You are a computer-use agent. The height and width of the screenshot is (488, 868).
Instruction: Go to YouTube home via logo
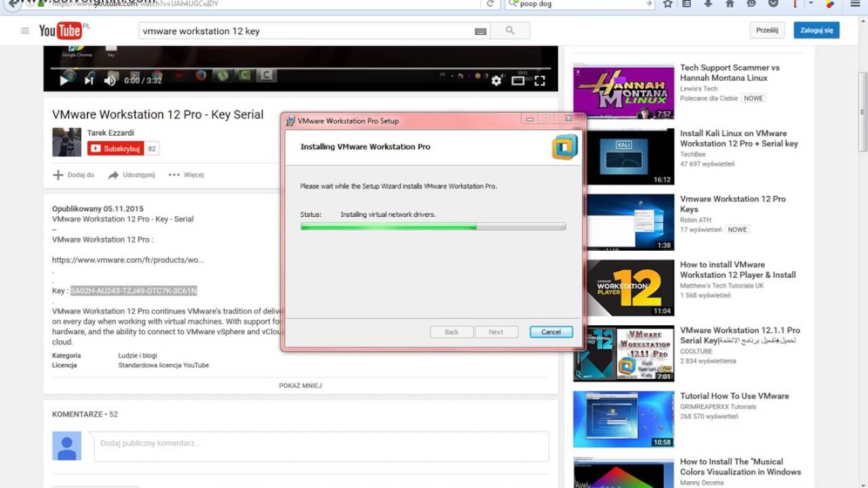click(60, 30)
